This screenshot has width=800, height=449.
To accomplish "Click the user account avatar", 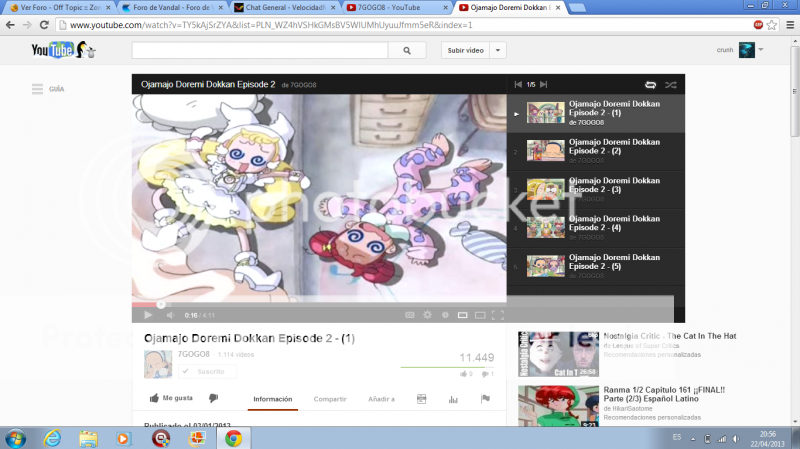I will [746, 50].
